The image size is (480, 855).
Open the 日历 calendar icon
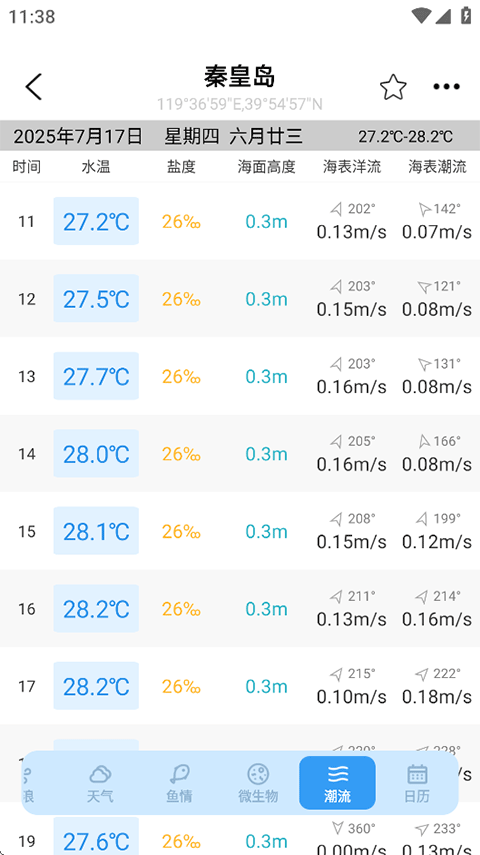[x=417, y=783]
